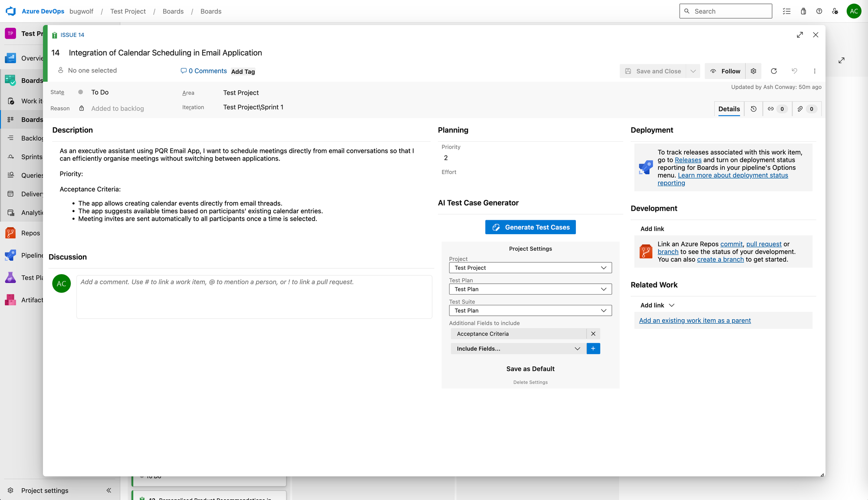
Task: Select the Details tab
Action: 729,109
